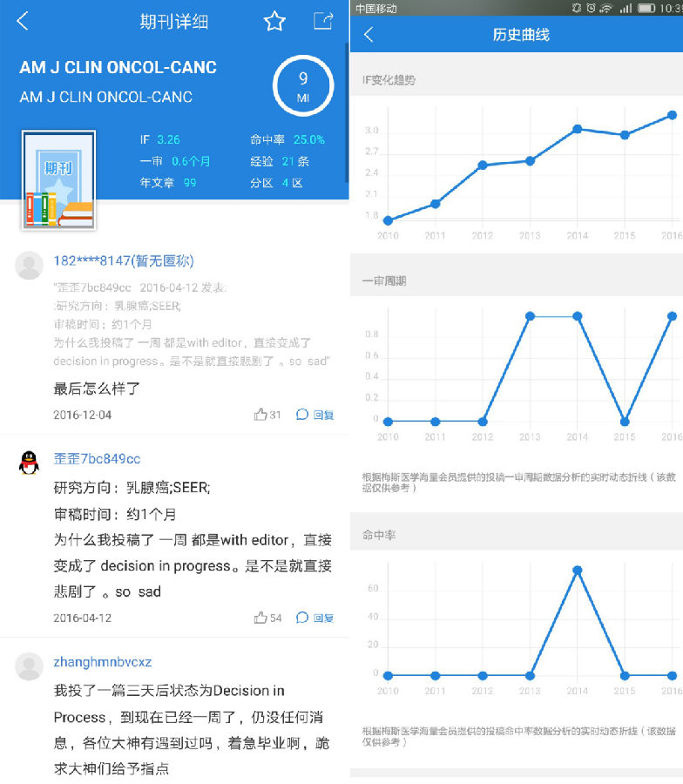
Task: Open user 182****8147 profile name
Action: (123, 261)
